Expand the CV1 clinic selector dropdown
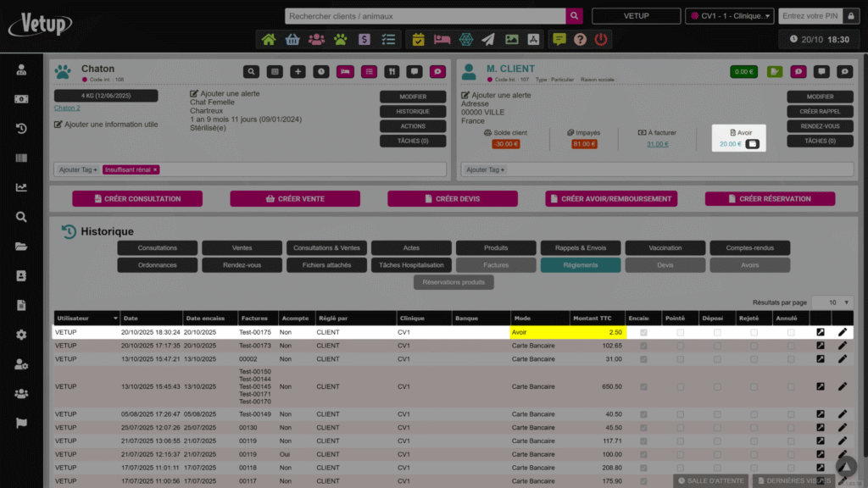Screen dimensions: 868x488 pyautogui.click(x=730, y=16)
